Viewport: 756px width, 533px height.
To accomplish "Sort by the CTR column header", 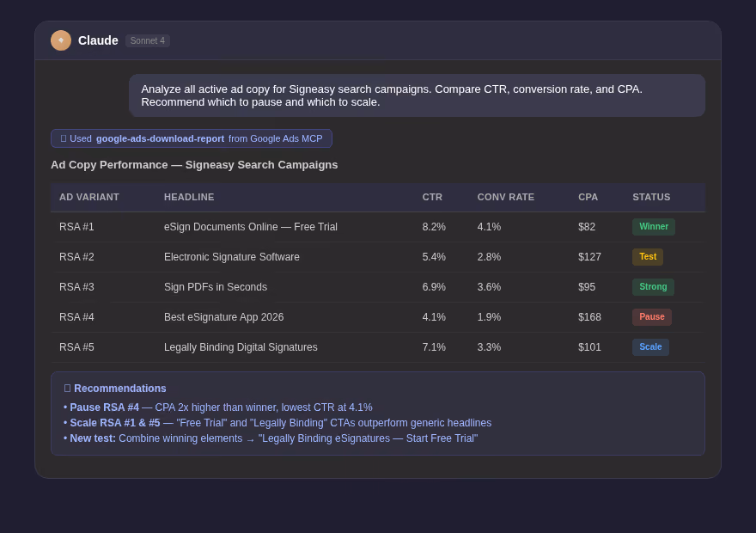I will [432, 197].
